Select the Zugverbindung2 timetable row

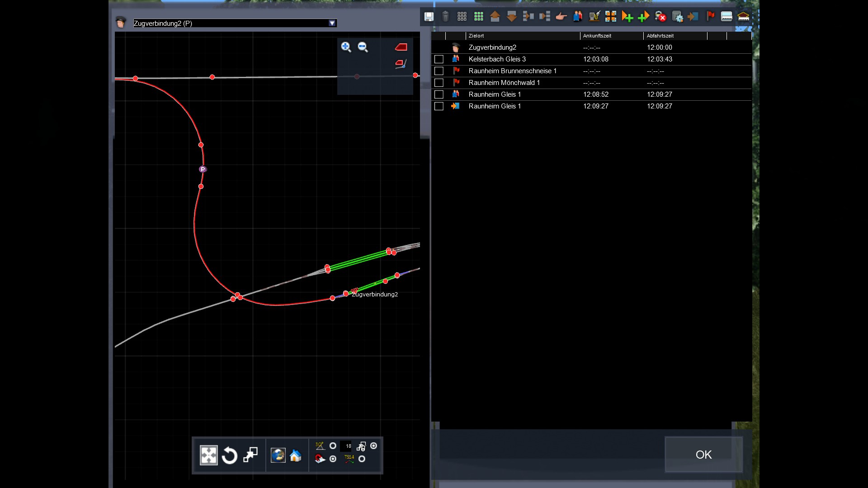tap(492, 47)
